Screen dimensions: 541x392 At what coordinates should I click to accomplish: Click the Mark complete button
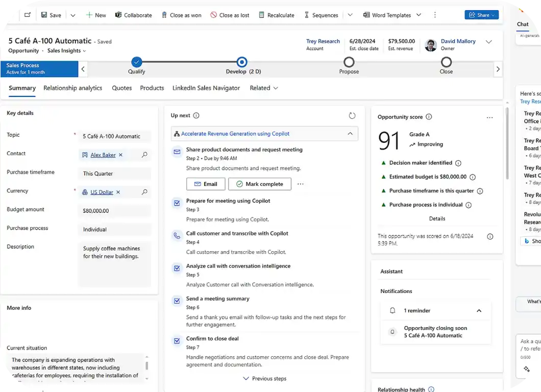pos(259,184)
